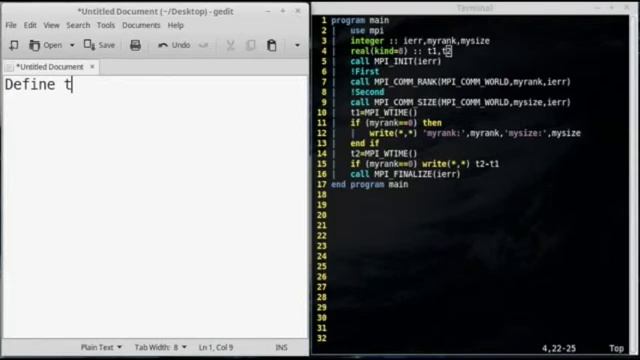640x360 pixels.
Task: Click the MPI_COMM_RANK call line in Terminal
Action: (460, 82)
